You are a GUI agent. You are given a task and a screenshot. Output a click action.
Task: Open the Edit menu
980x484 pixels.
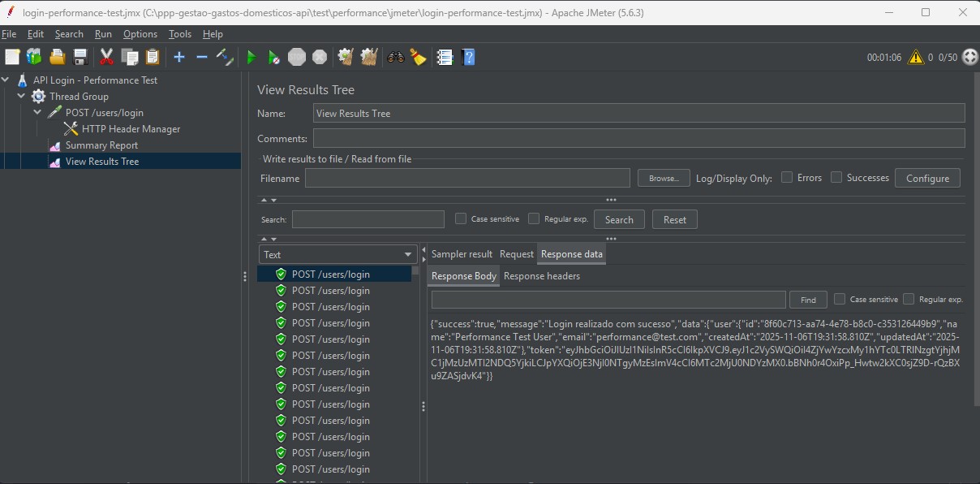(x=36, y=34)
